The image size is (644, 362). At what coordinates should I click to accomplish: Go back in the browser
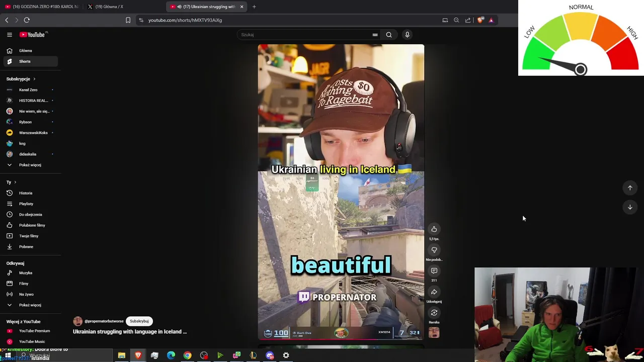pos(7,20)
